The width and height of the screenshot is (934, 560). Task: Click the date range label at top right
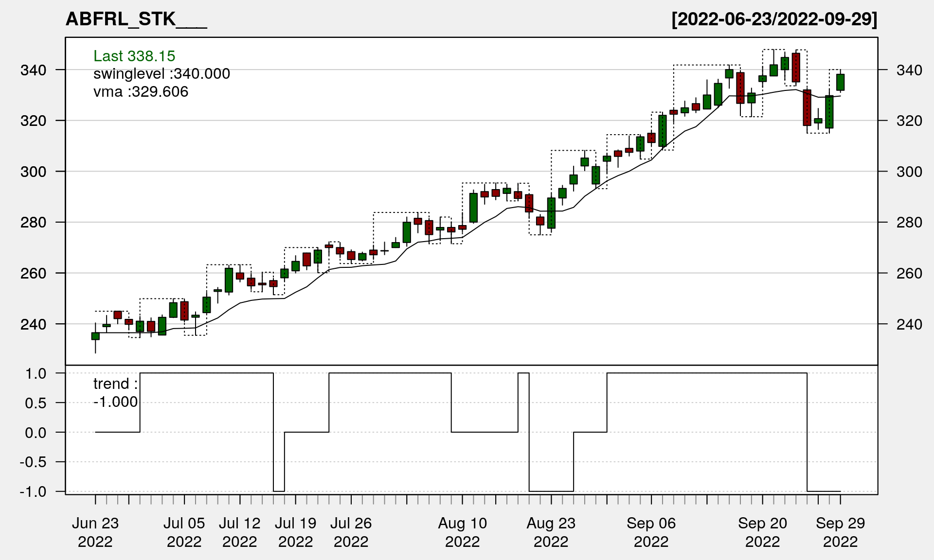pyautogui.click(x=774, y=19)
